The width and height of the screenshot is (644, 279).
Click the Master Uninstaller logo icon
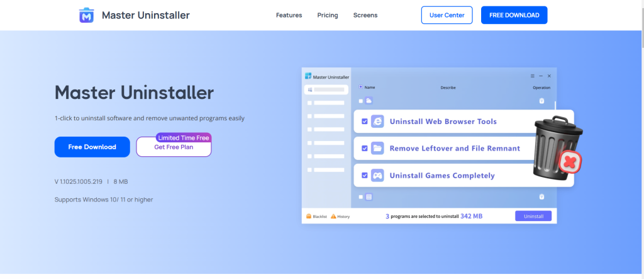[87, 15]
